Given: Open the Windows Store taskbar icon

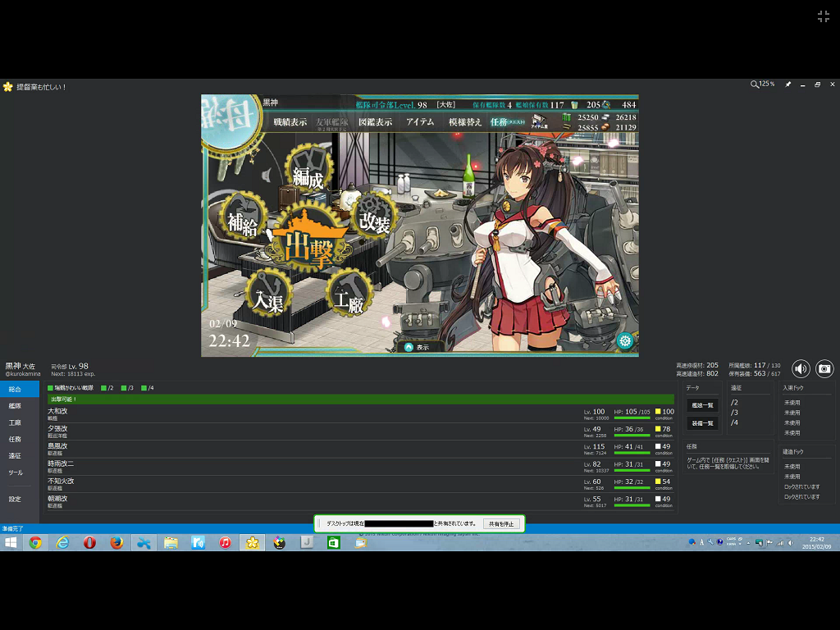Looking at the screenshot, I should coord(334,543).
